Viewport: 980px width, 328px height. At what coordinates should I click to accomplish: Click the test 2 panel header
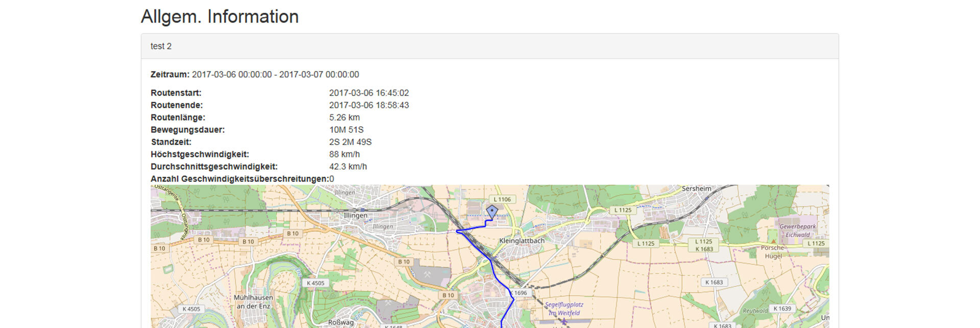[x=490, y=46]
